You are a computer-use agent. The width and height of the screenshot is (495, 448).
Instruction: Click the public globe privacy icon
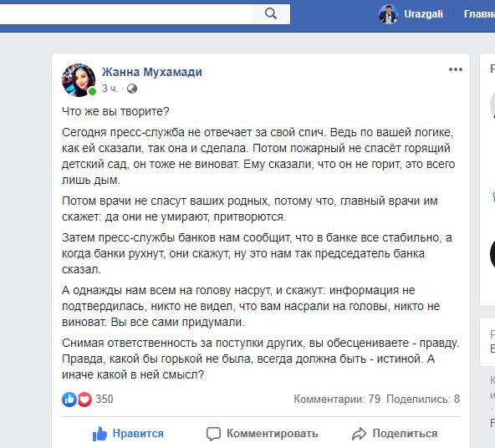pyautogui.click(x=132, y=89)
